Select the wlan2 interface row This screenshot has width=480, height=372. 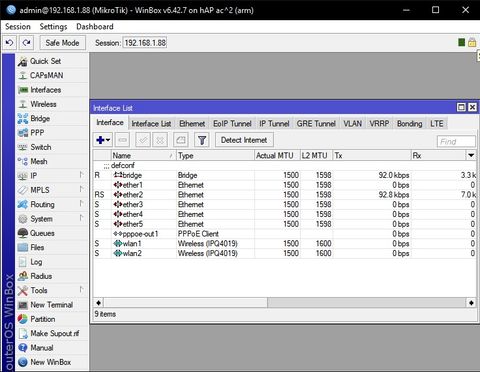point(284,253)
